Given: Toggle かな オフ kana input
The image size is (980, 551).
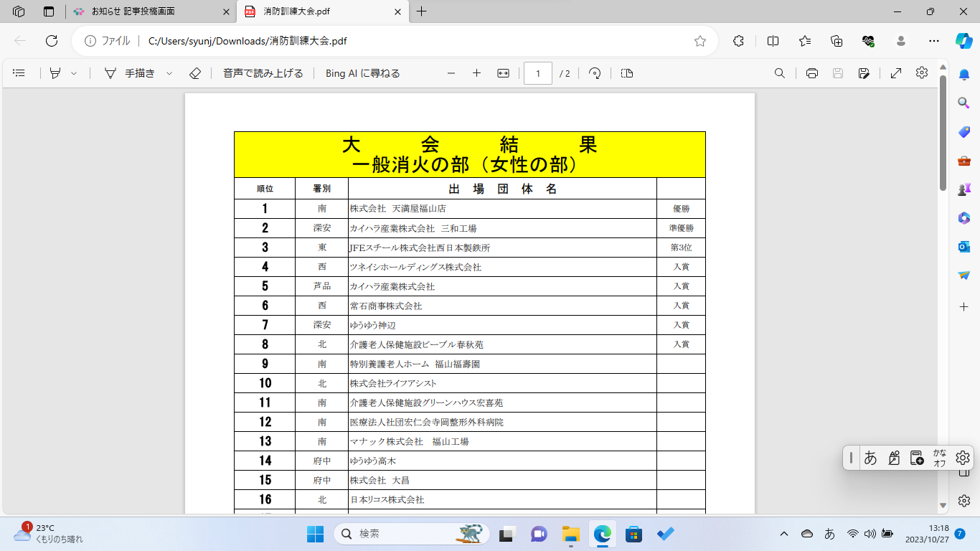Looking at the screenshot, I should [x=940, y=458].
